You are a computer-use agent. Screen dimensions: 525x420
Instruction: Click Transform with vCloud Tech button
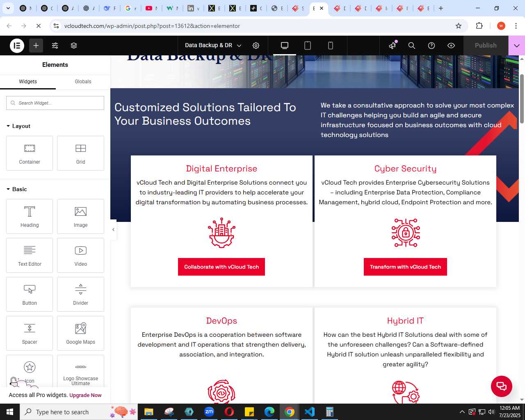point(405,267)
